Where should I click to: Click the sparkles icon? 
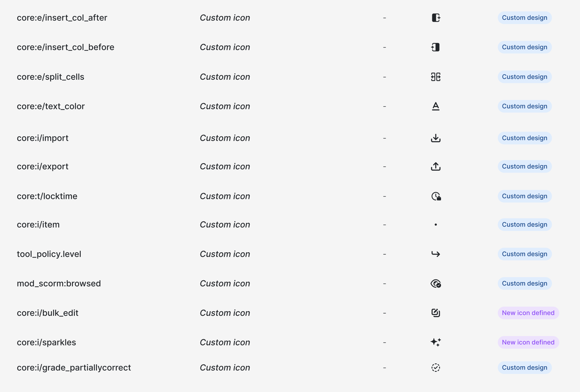(435, 342)
